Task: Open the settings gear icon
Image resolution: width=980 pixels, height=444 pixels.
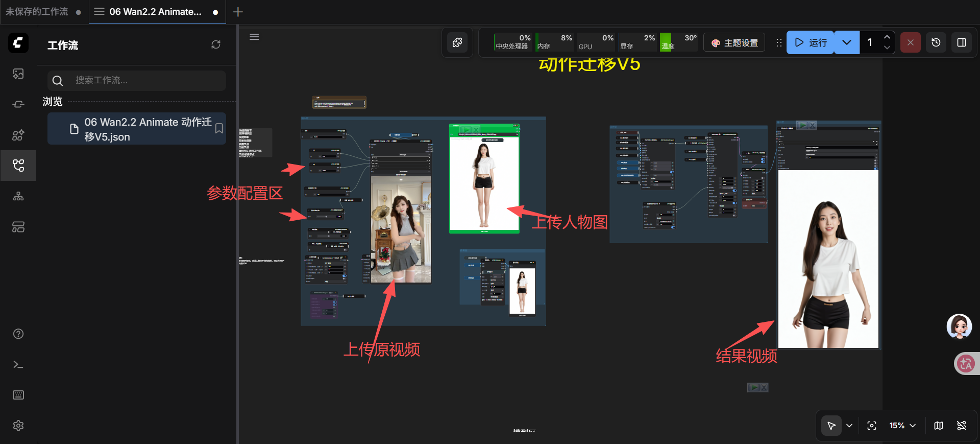Action: [x=18, y=426]
